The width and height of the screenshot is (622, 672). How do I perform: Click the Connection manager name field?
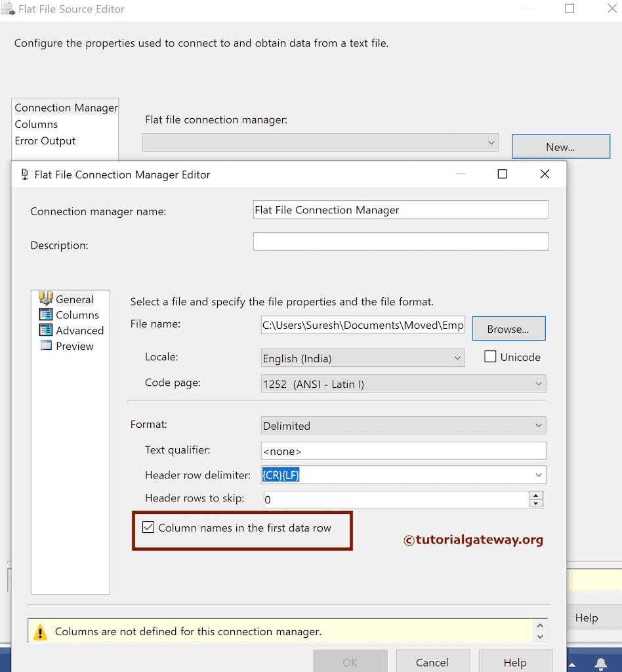(400, 209)
